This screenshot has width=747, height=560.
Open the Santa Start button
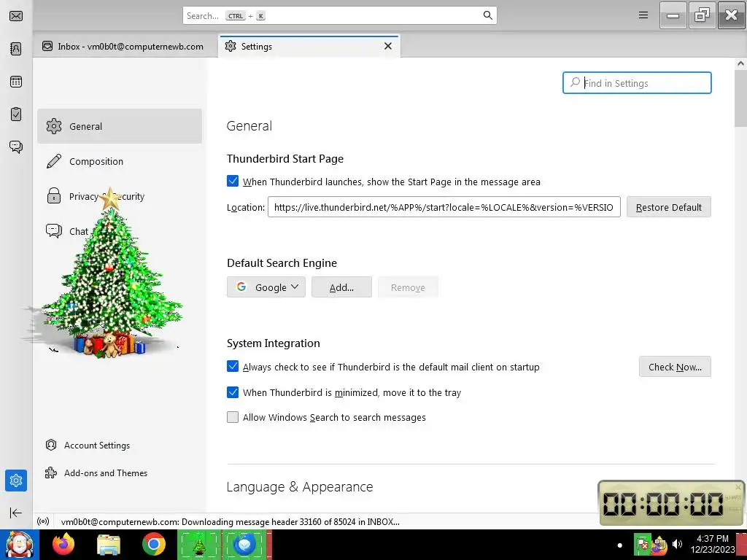(x=19, y=545)
